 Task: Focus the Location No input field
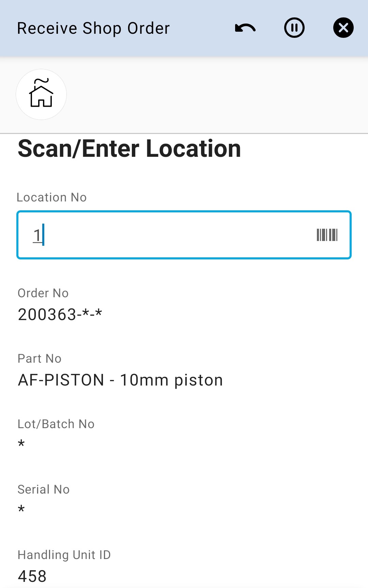click(x=170, y=235)
